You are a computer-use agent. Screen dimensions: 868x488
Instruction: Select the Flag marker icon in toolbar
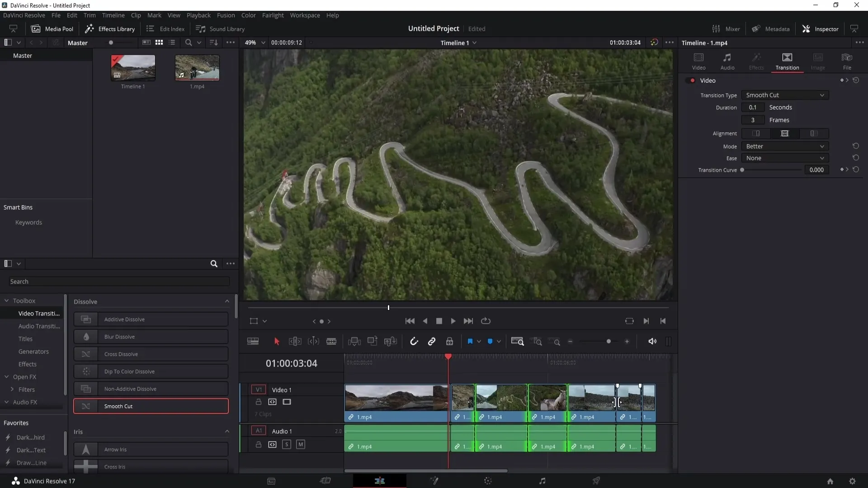[x=470, y=342]
